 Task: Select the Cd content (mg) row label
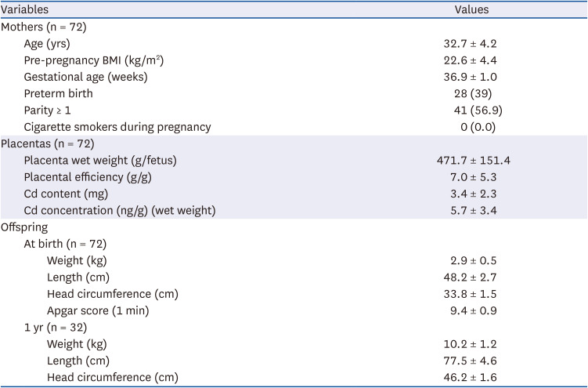[x=66, y=194]
